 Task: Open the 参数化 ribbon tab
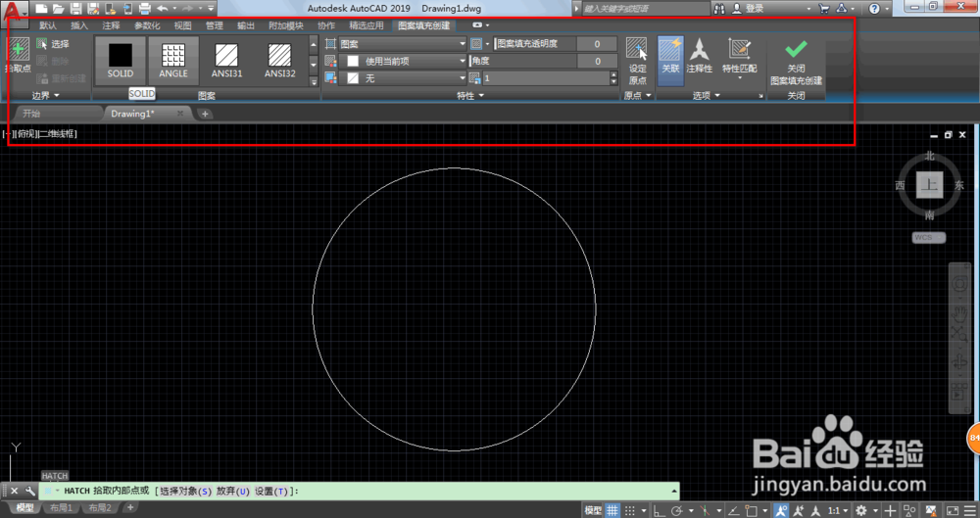(147, 25)
